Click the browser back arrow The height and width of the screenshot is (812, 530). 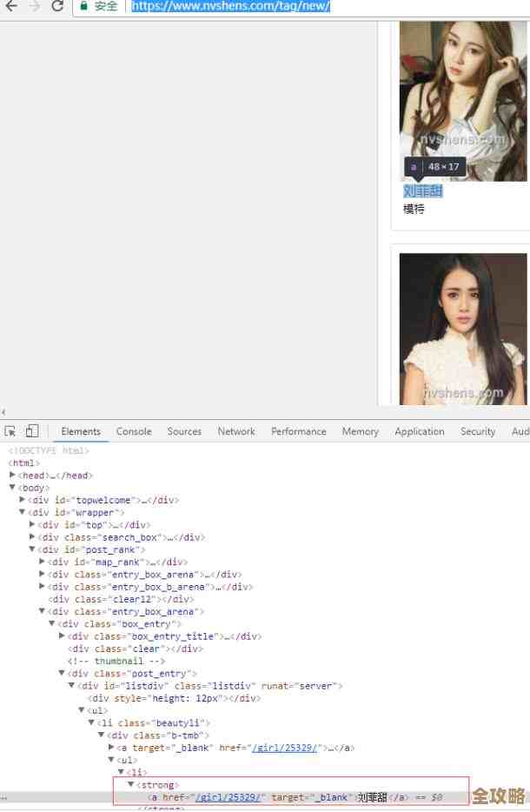click(11, 6)
